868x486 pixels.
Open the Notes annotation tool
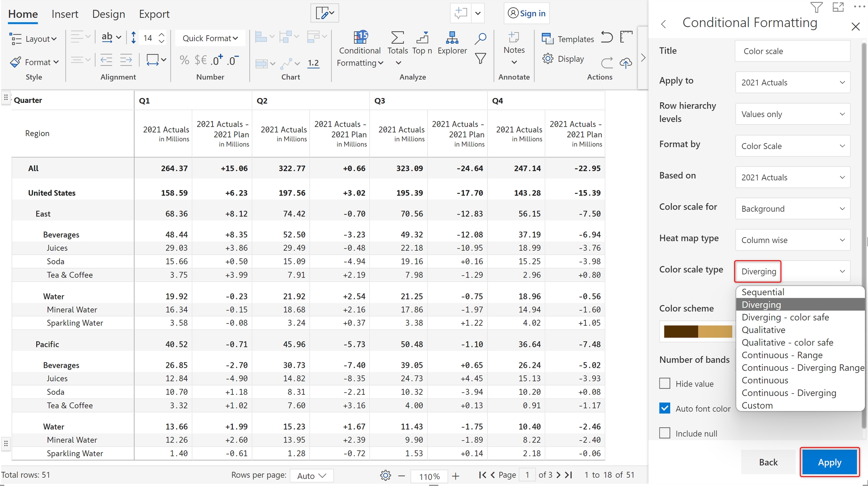tap(514, 38)
